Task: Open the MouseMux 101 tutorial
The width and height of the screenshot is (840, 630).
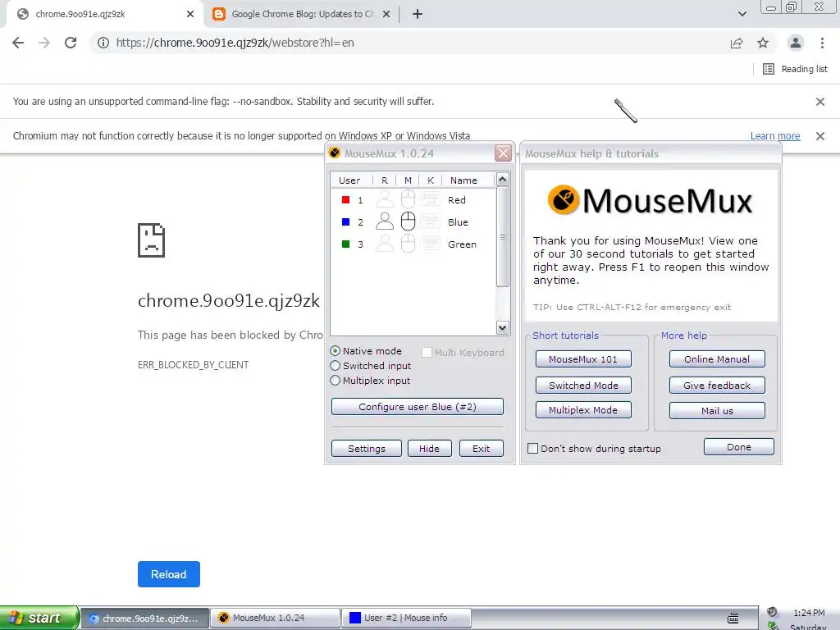Action: pos(583,359)
